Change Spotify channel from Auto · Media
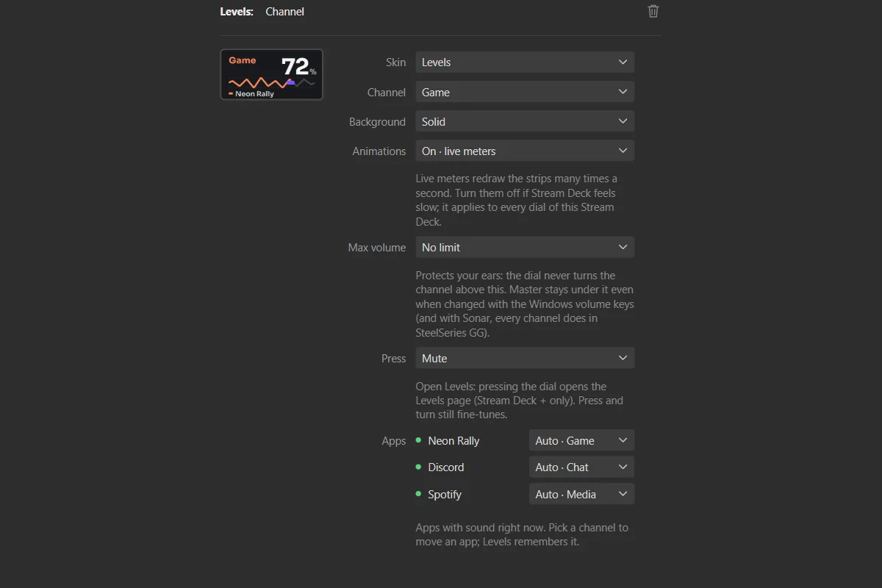This screenshot has width=882, height=588. 581,494
